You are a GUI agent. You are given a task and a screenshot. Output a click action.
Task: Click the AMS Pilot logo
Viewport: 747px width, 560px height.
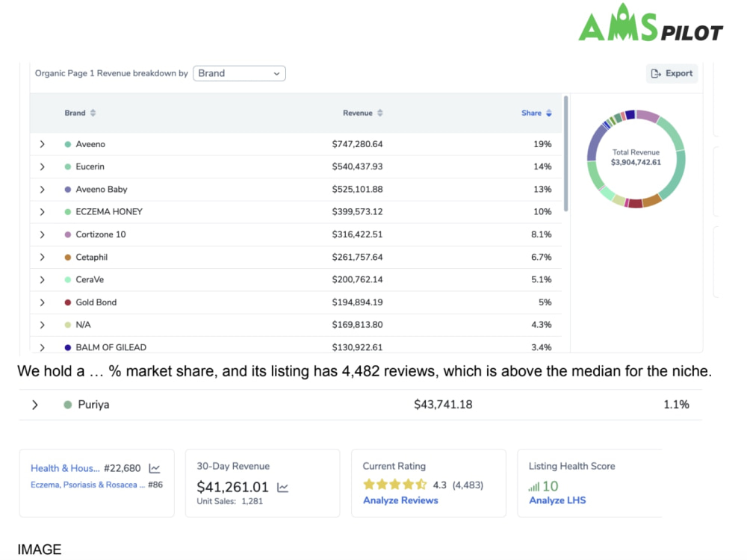point(651,23)
